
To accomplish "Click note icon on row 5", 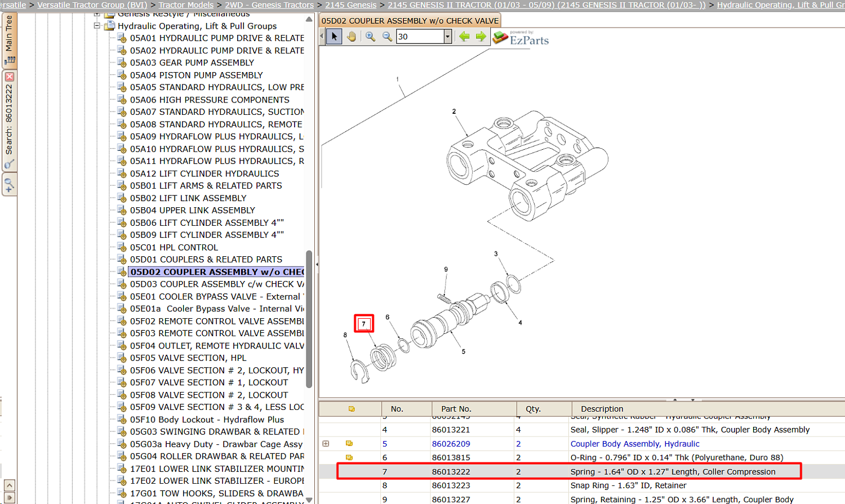I will click(349, 444).
